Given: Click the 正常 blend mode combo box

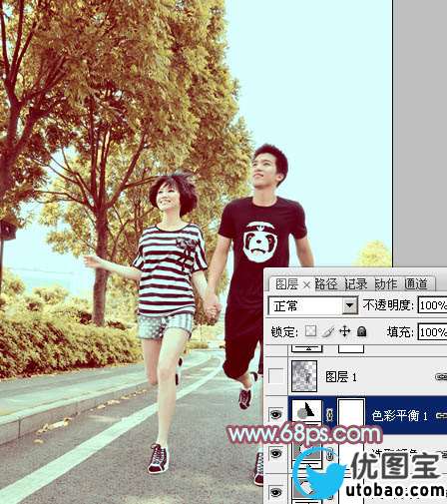Looking at the screenshot, I should click(x=313, y=305).
